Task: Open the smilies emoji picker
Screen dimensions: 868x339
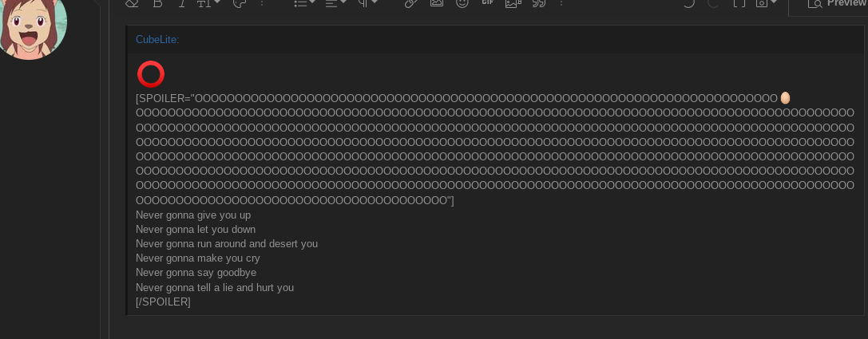Action: click(x=462, y=2)
